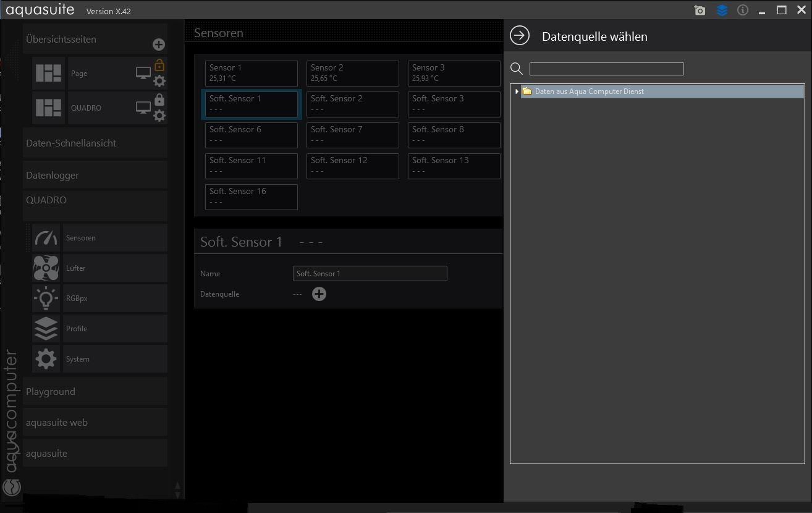
Task: Open settings gear for Page overview
Action: click(159, 81)
